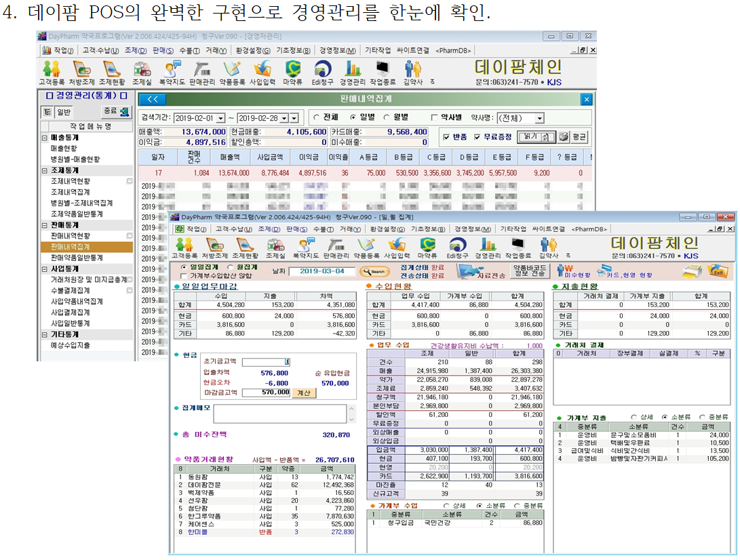The width and height of the screenshot is (740, 560).
Task: Open 카드,현영 현황 in 일,월 집계 window
Action: (625, 272)
